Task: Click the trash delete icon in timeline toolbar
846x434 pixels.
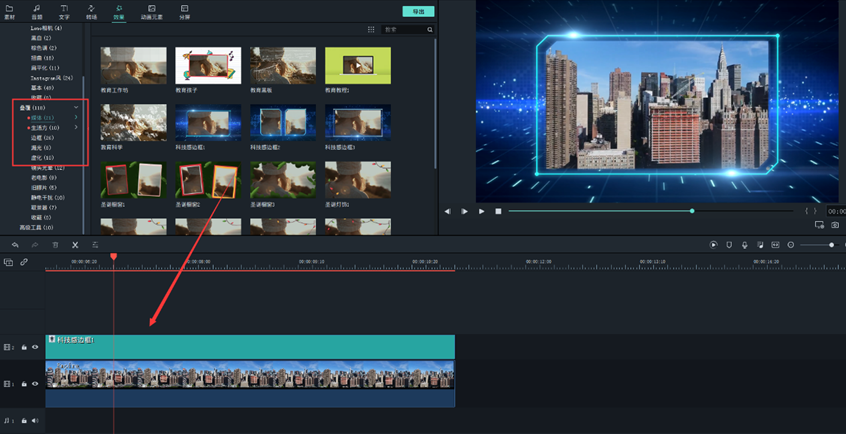Action: pyautogui.click(x=55, y=245)
